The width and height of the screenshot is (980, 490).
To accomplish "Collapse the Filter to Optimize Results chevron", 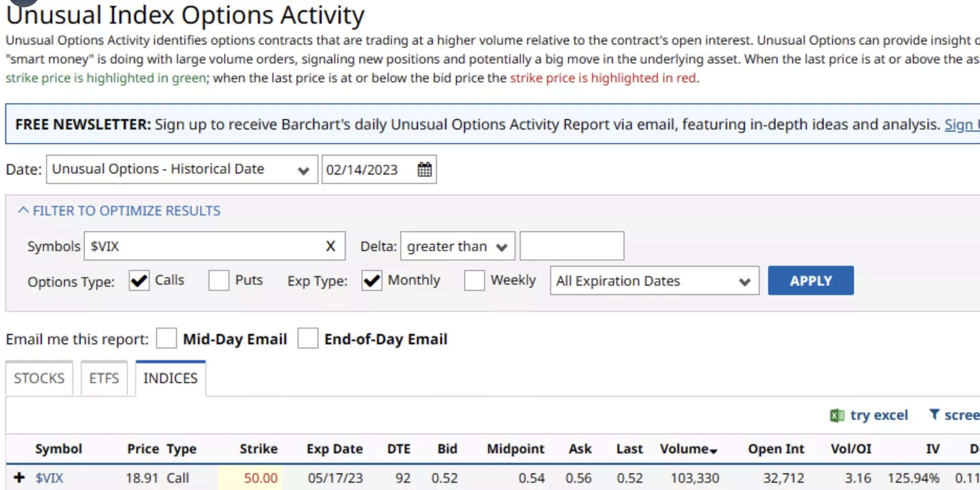I will [23, 210].
